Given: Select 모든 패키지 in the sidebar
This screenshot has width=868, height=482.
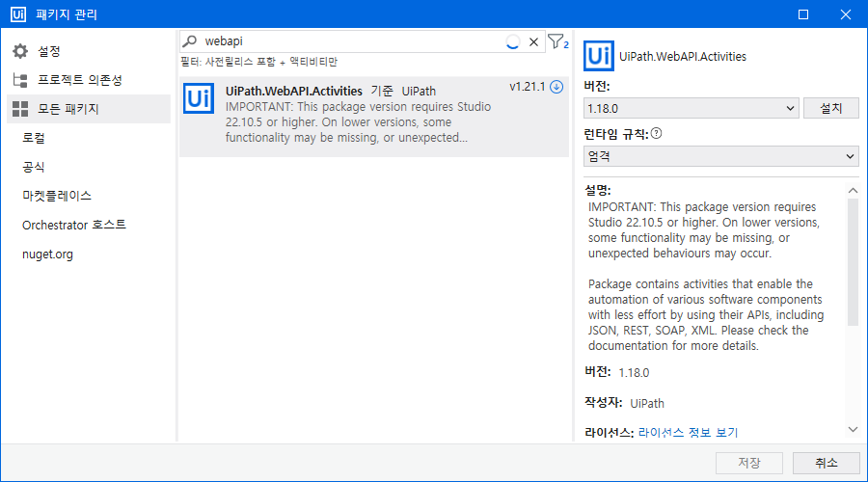Looking at the screenshot, I should [x=89, y=109].
